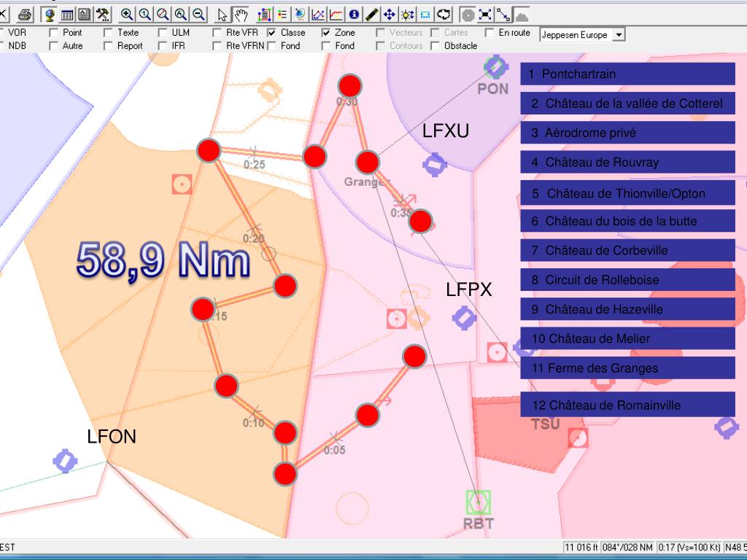Enable the Texte checkbox

[x=108, y=32]
